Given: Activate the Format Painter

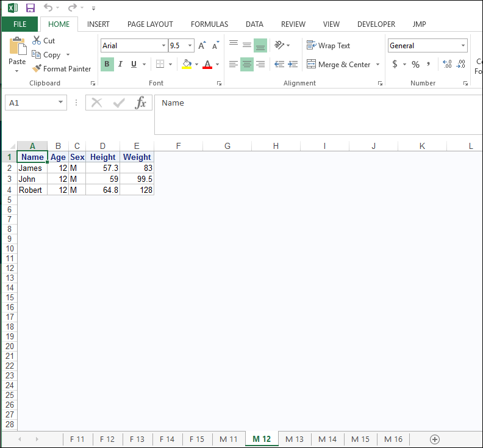Looking at the screenshot, I should [62, 69].
